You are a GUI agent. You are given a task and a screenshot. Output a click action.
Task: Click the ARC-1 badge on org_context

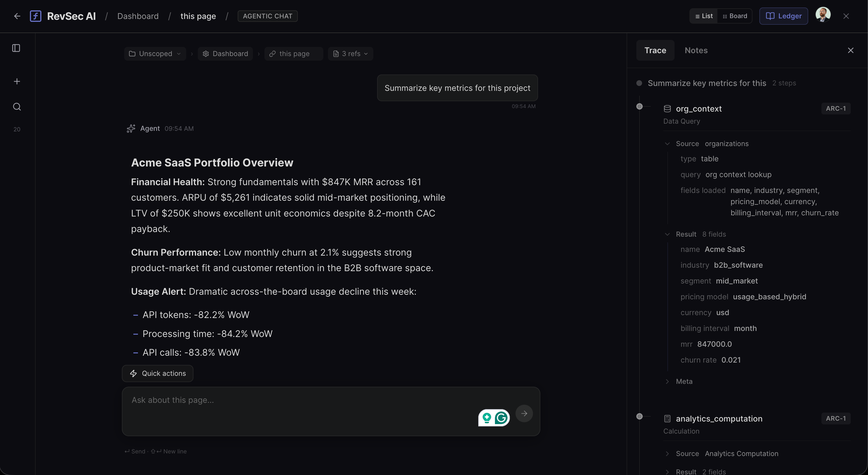[x=836, y=109]
